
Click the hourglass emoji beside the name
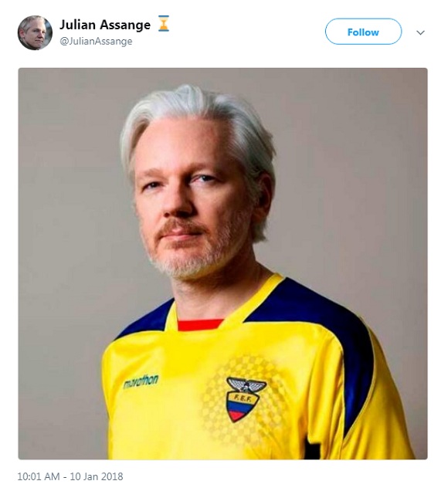164,24
